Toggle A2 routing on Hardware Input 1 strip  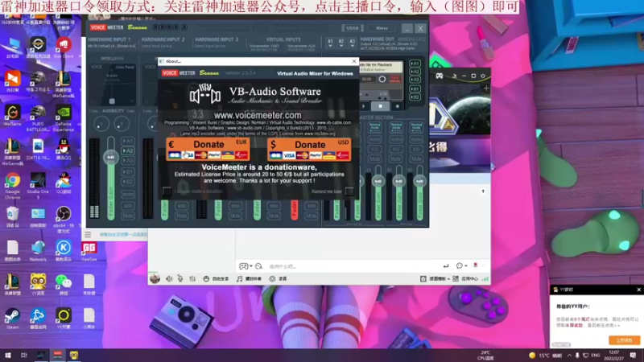128,150
